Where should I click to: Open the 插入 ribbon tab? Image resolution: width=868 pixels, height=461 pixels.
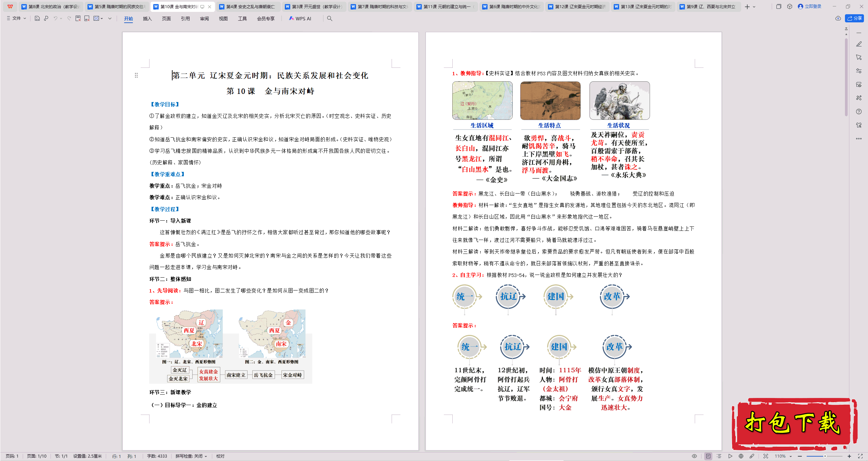pos(147,19)
